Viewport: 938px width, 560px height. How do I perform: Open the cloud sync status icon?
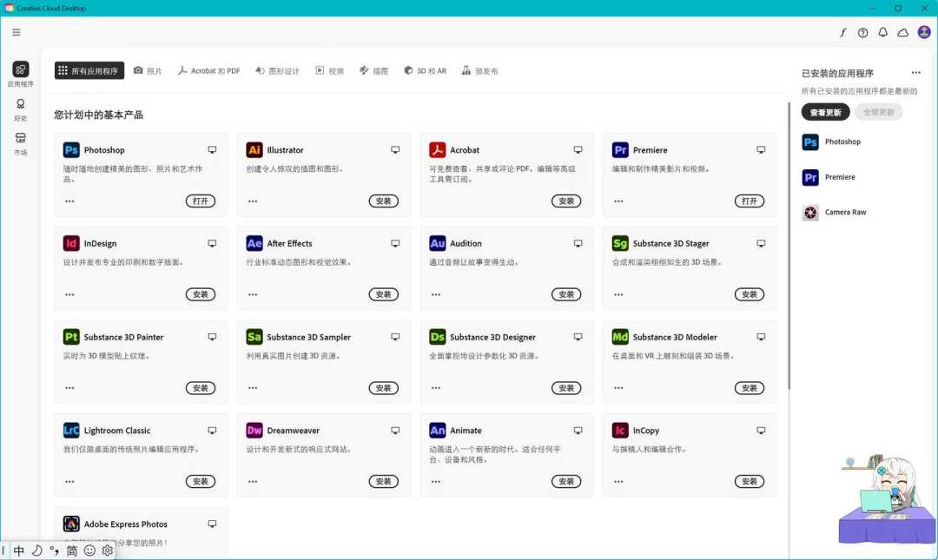point(902,33)
